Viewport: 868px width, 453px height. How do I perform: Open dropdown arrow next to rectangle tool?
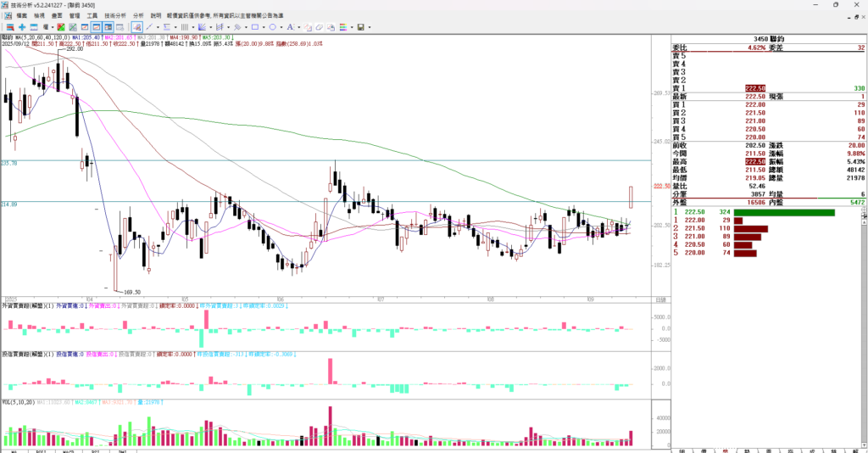264,26
